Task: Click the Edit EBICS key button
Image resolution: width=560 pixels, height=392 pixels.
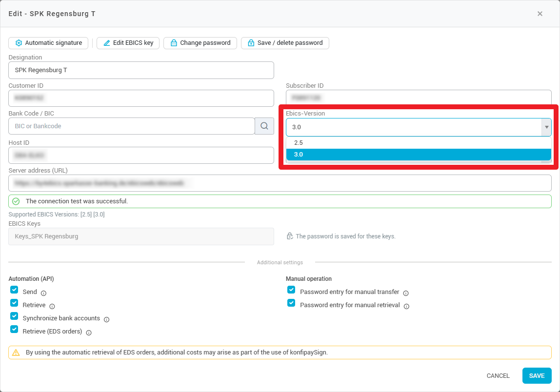Action: [x=128, y=43]
